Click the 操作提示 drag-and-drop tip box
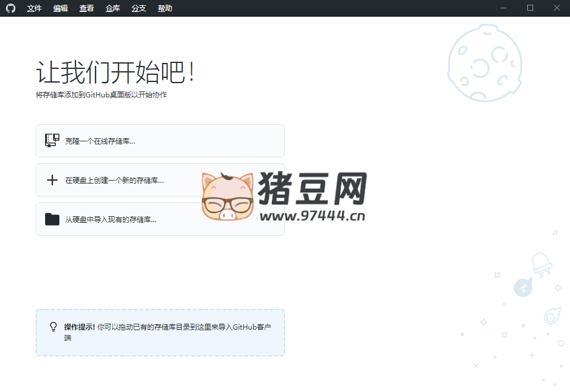The height and width of the screenshot is (392, 570). point(160,333)
